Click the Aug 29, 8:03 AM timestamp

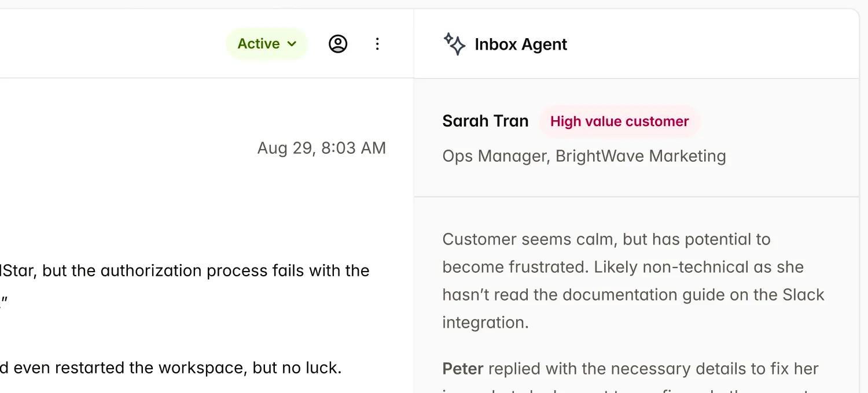point(321,148)
